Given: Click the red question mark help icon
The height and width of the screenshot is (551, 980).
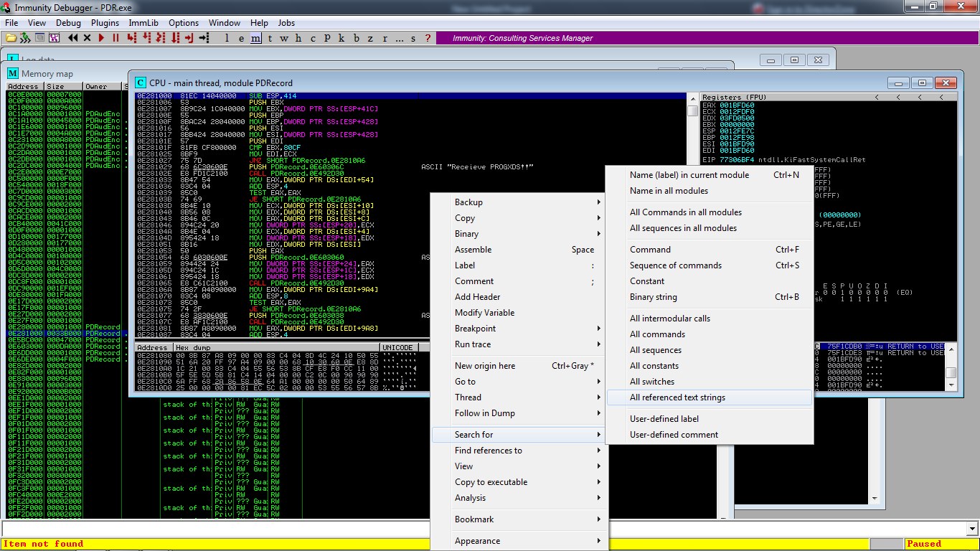Looking at the screenshot, I should tap(428, 38).
